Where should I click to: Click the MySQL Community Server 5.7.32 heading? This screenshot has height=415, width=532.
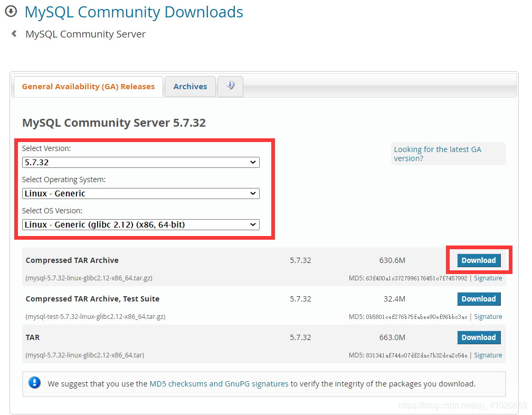click(114, 123)
